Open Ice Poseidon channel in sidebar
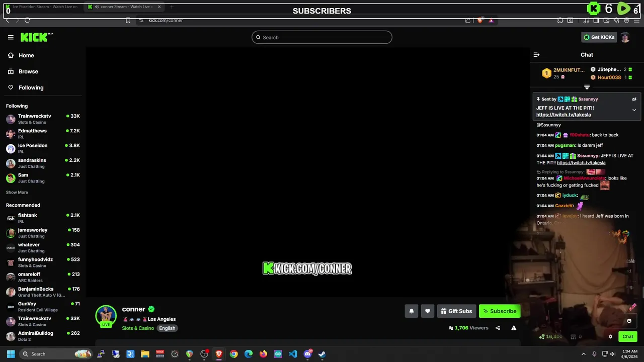The width and height of the screenshot is (644, 362). click(43, 148)
